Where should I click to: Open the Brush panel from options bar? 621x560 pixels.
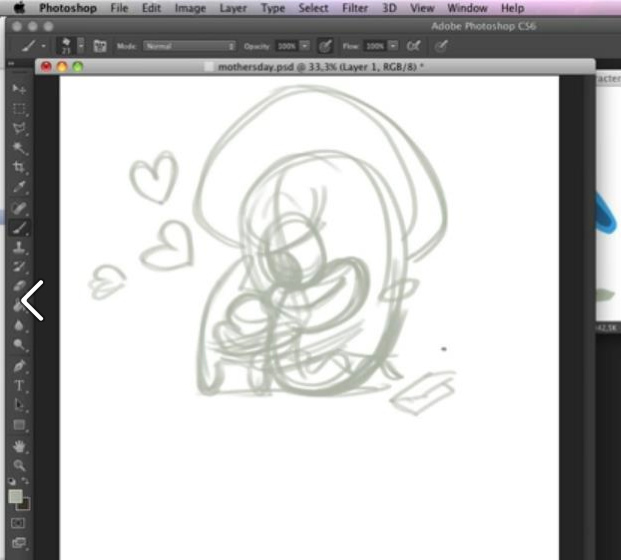(100, 46)
